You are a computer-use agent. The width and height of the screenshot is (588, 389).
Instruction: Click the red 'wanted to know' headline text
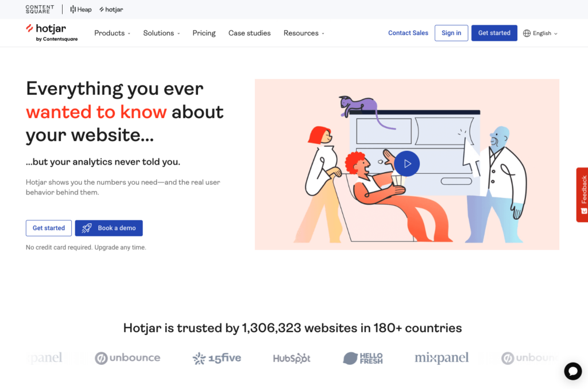[x=96, y=112]
